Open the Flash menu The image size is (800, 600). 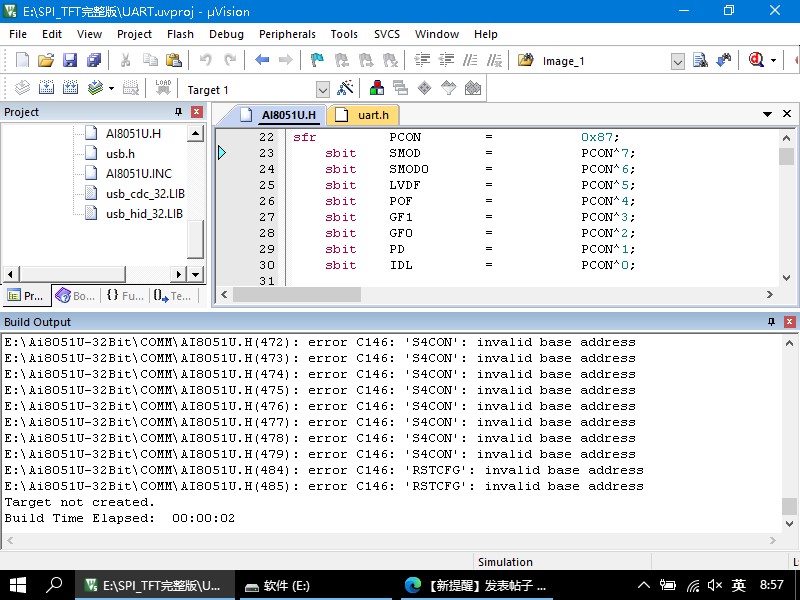[180, 34]
